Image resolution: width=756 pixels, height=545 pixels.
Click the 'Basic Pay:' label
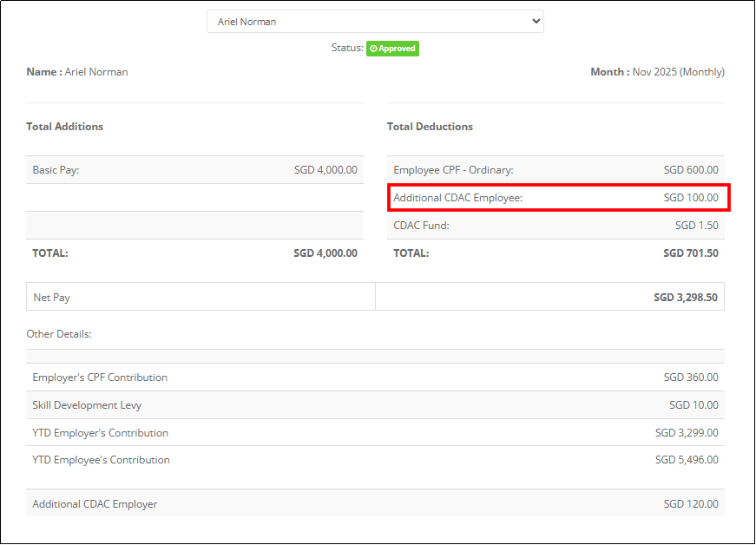56,170
